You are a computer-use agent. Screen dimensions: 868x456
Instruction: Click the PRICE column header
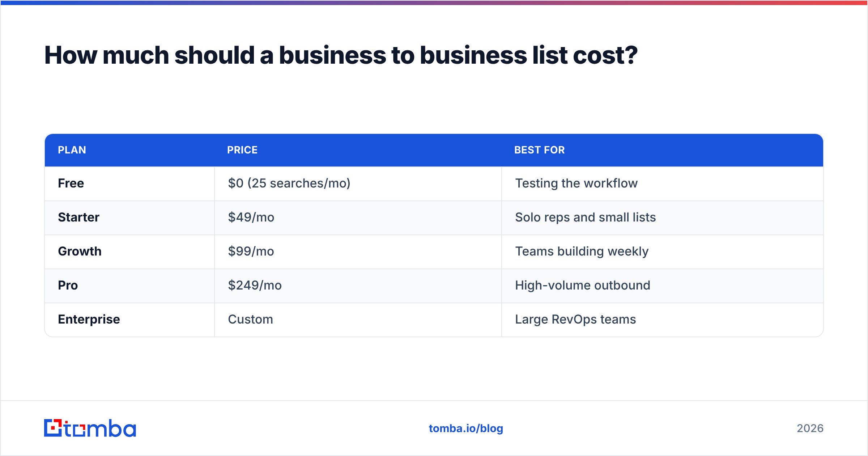[x=242, y=150]
